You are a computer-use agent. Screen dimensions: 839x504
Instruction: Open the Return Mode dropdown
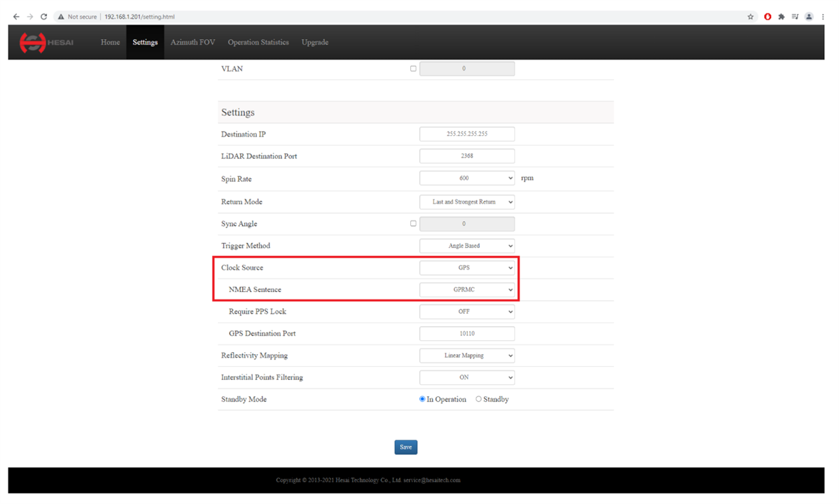tap(466, 202)
